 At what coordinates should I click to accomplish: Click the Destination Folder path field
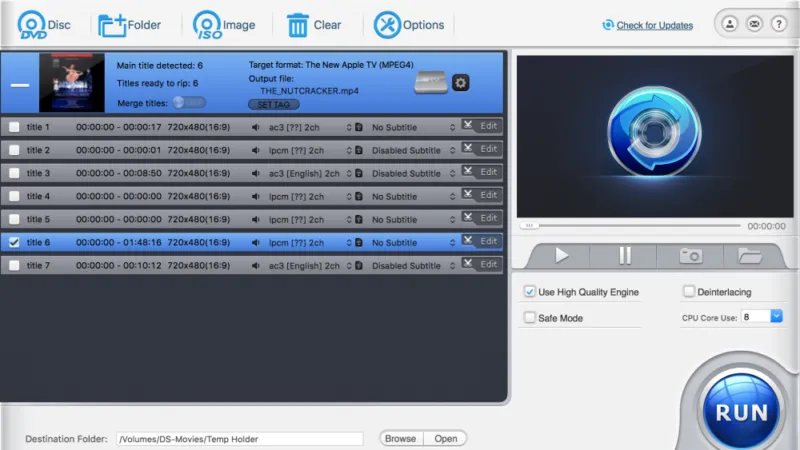(x=240, y=439)
